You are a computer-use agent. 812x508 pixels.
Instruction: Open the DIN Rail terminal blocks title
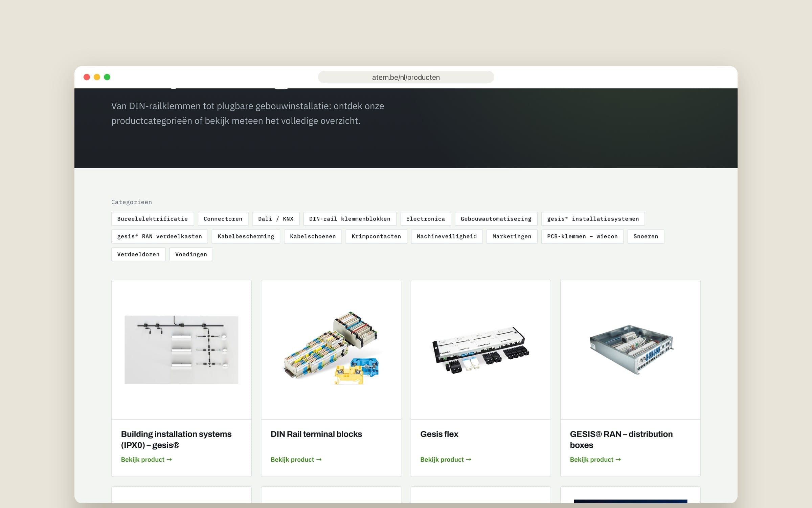pyautogui.click(x=316, y=434)
